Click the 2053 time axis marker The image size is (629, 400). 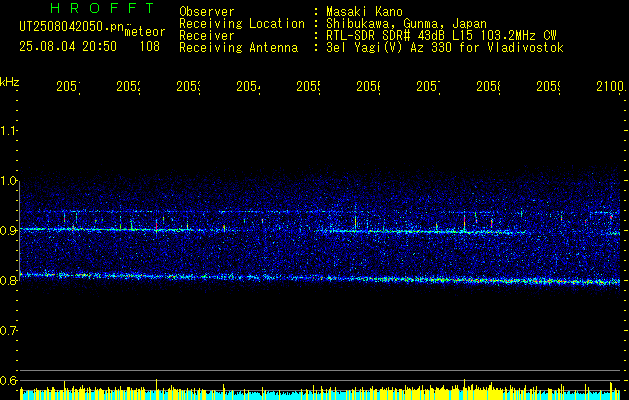point(188,87)
